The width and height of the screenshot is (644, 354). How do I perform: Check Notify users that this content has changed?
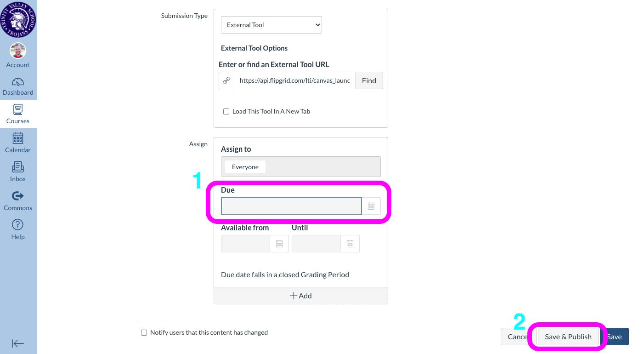click(144, 332)
